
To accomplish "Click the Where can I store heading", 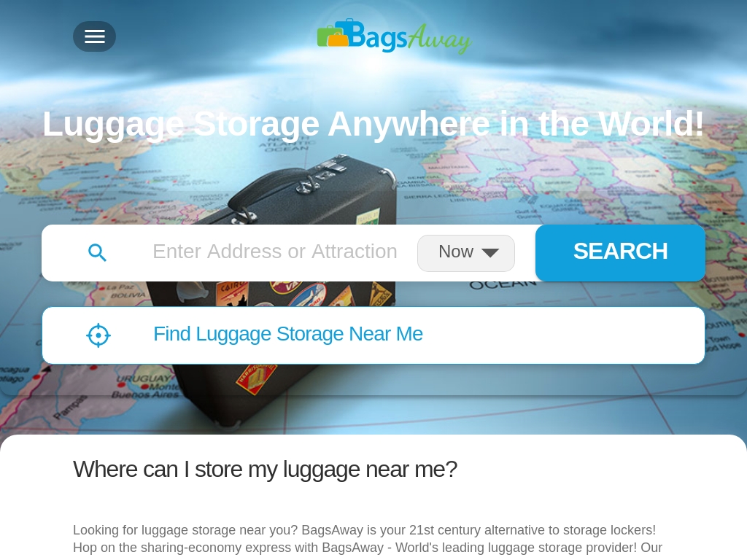I will pos(265,470).
